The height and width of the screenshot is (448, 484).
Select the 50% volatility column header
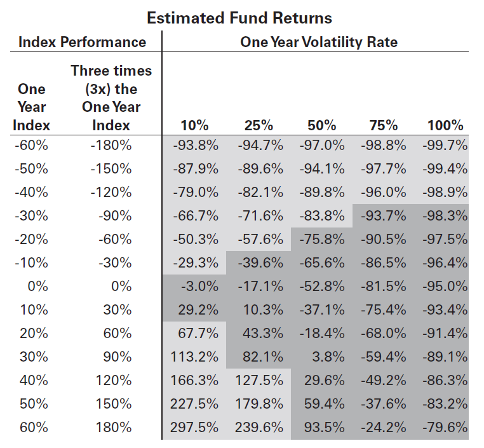point(321,125)
